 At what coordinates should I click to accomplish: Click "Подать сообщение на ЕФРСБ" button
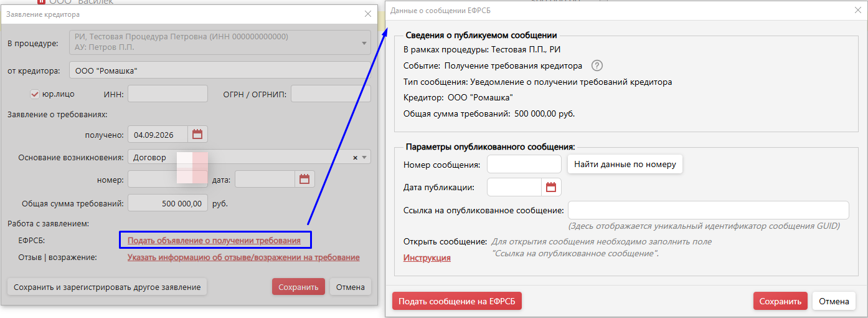(x=456, y=301)
